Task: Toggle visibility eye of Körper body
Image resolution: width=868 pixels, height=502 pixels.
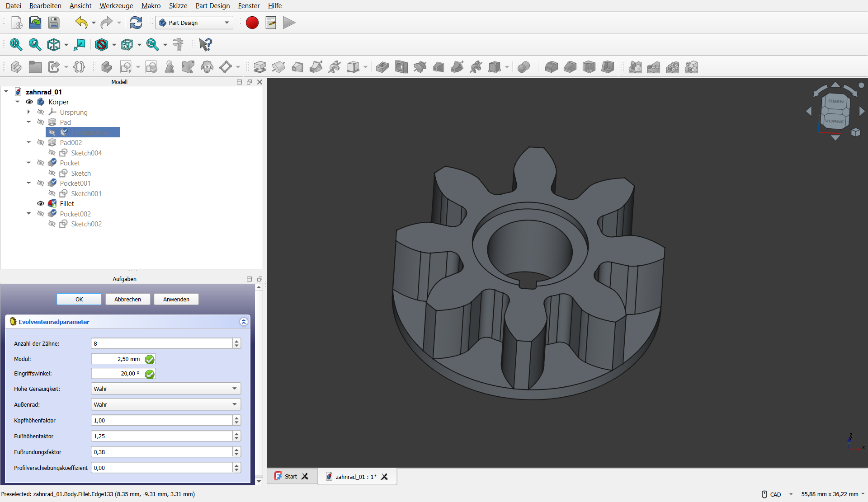Action: [29, 102]
